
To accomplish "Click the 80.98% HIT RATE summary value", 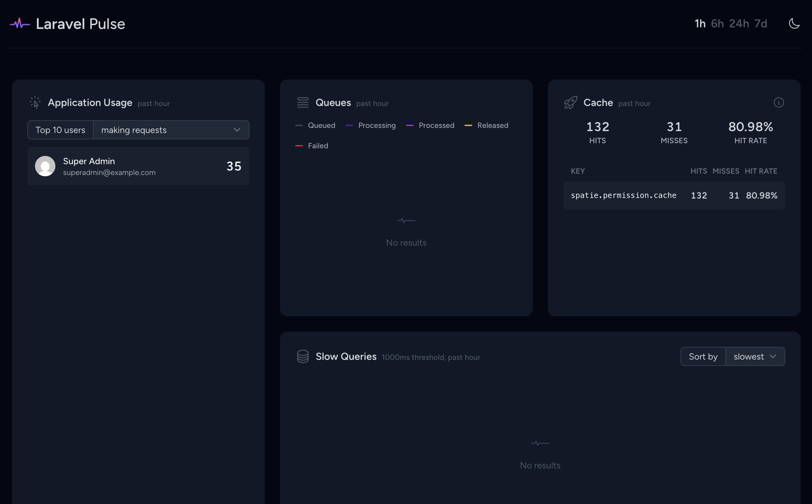I will point(751,127).
